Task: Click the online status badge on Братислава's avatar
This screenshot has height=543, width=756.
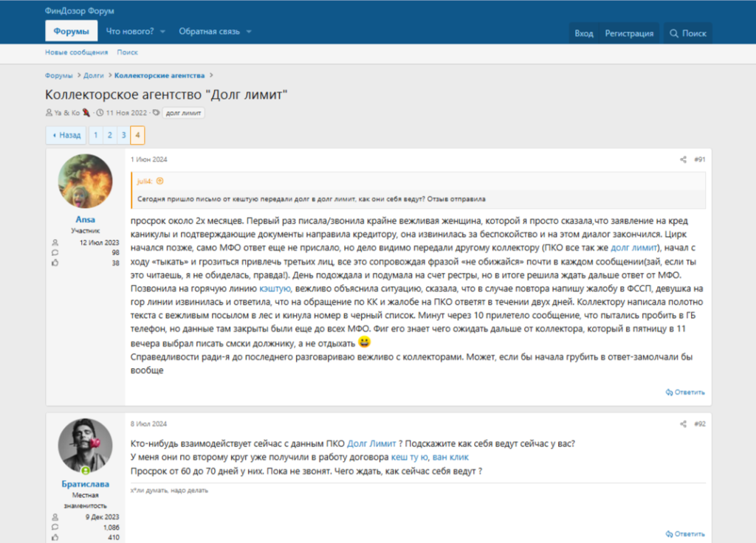Action: (x=86, y=471)
